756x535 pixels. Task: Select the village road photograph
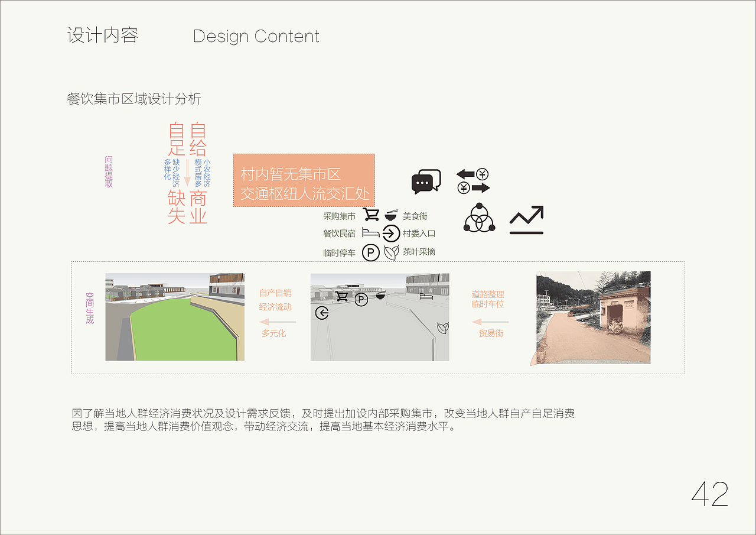pyautogui.click(x=593, y=317)
